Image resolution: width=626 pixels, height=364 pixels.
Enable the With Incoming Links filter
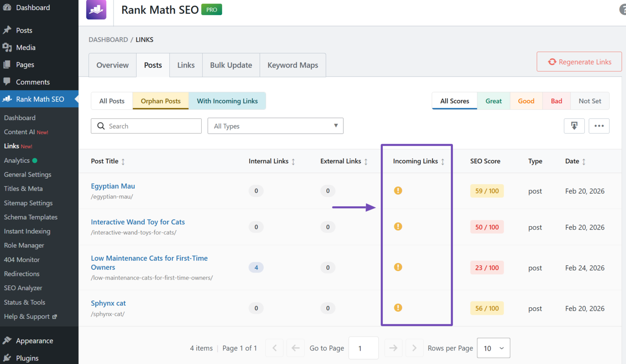227,101
